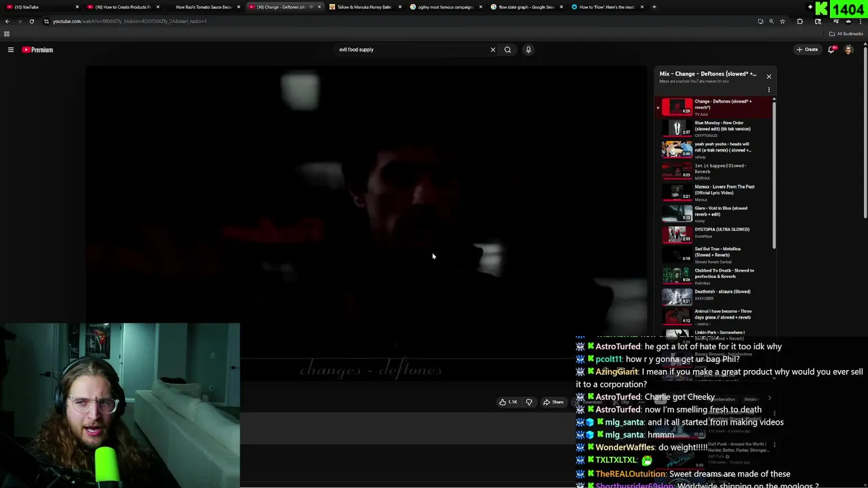Open a new browser tab
868x488 pixels.
click(654, 7)
